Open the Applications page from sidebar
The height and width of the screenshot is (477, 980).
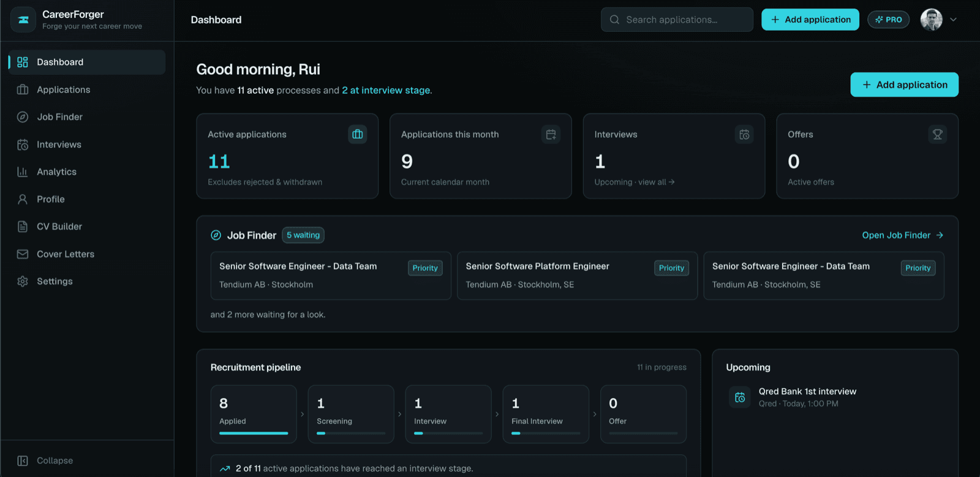(x=87, y=90)
